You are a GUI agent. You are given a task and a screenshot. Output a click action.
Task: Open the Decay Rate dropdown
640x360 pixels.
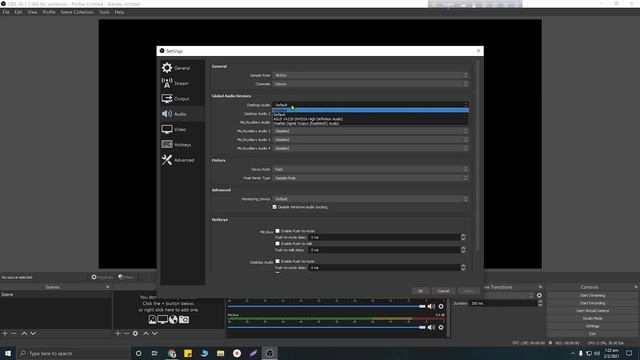[x=371, y=169]
